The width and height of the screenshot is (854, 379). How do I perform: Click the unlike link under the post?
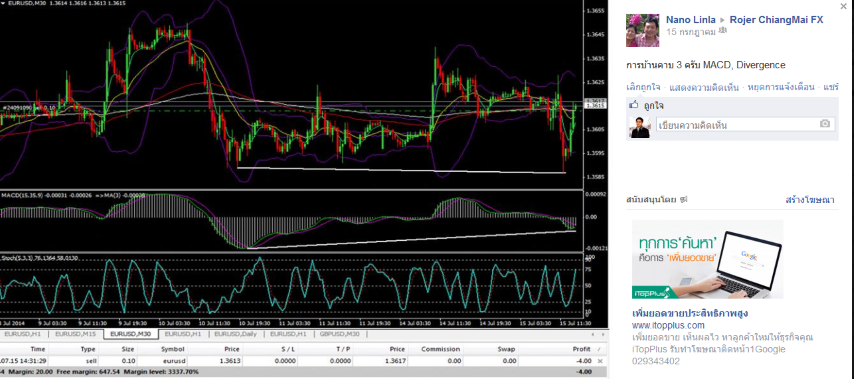[x=643, y=87]
